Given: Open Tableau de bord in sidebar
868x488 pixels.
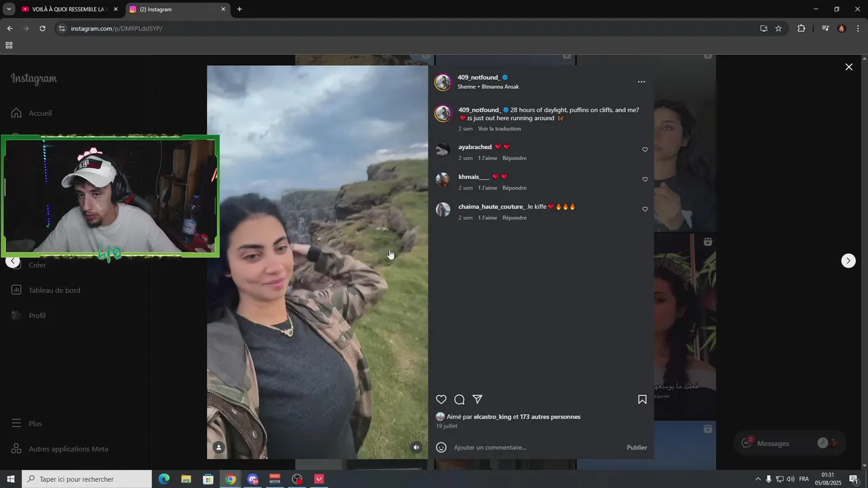Looking at the screenshot, I should 45,290.
